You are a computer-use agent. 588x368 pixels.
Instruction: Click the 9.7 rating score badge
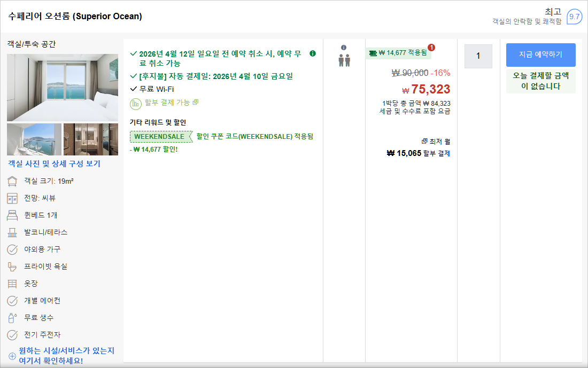click(x=575, y=17)
